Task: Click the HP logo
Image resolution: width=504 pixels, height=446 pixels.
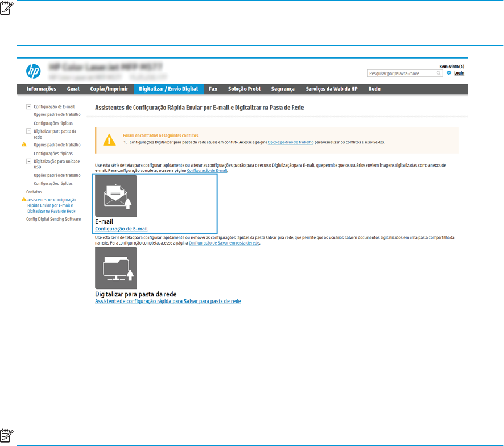Action: click(34, 71)
